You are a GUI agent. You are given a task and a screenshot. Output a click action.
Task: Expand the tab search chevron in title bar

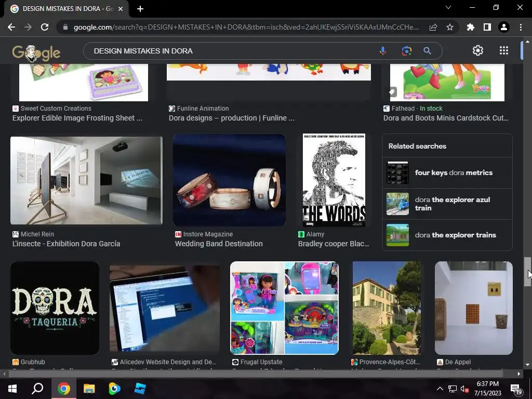pyautogui.click(x=448, y=7)
